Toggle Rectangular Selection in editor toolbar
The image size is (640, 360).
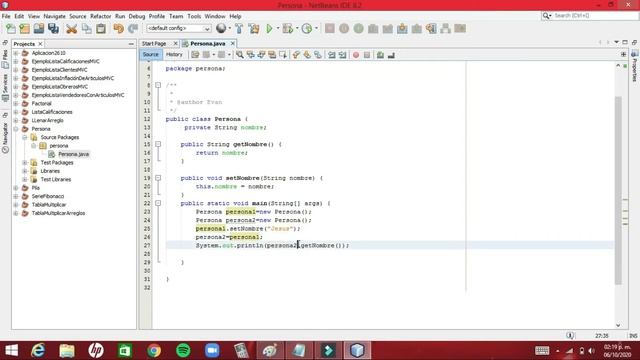point(282,55)
